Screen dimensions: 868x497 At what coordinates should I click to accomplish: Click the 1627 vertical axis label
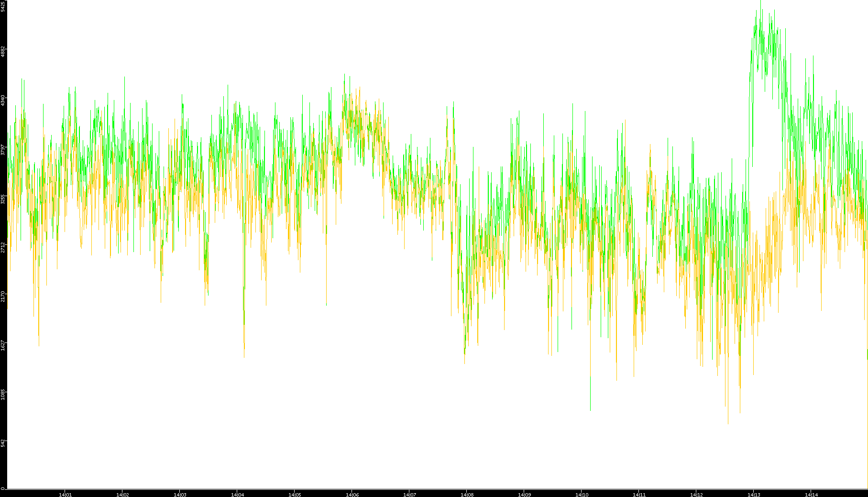point(3,346)
